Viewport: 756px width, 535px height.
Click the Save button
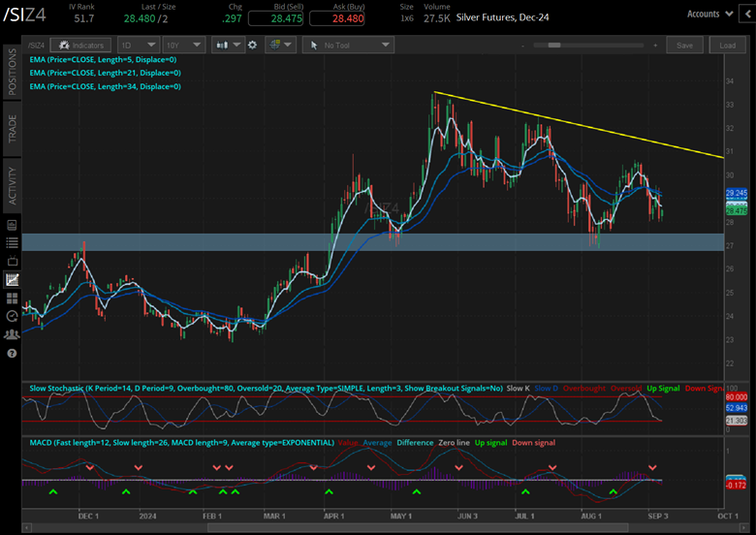click(x=685, y=45)
